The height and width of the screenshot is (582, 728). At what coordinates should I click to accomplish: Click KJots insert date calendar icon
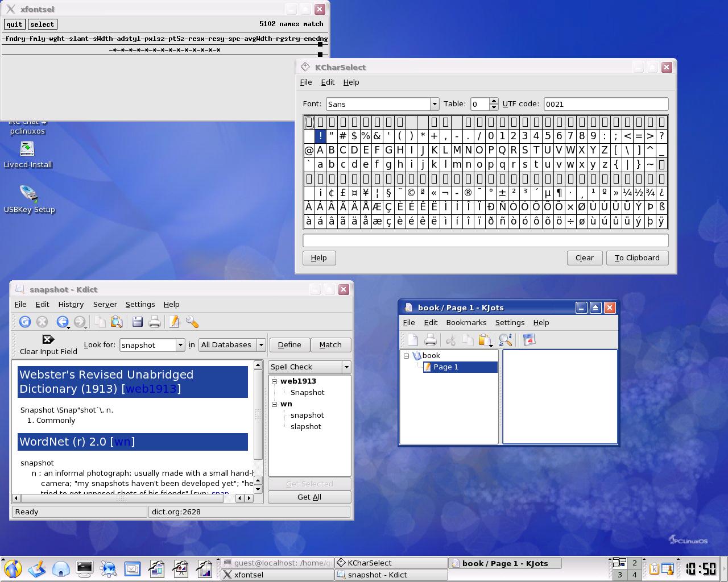click(x=530, y=340)
